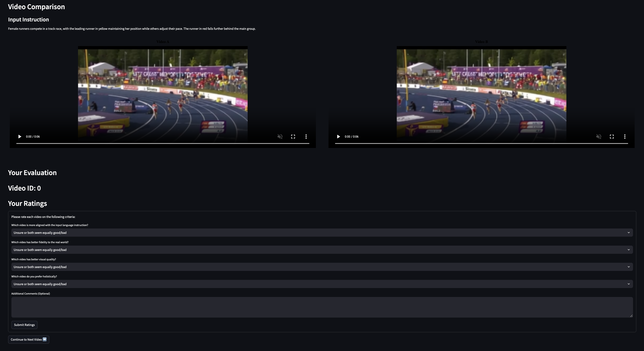Open the visual quality dropdown

tap(322, 267)
